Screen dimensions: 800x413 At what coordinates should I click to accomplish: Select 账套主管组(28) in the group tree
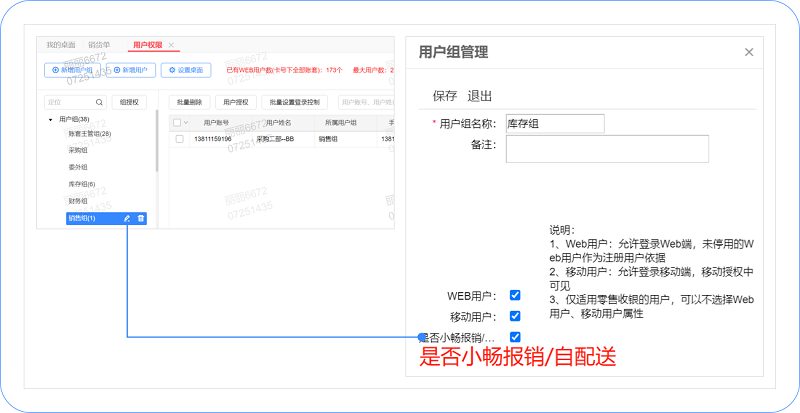89,133
